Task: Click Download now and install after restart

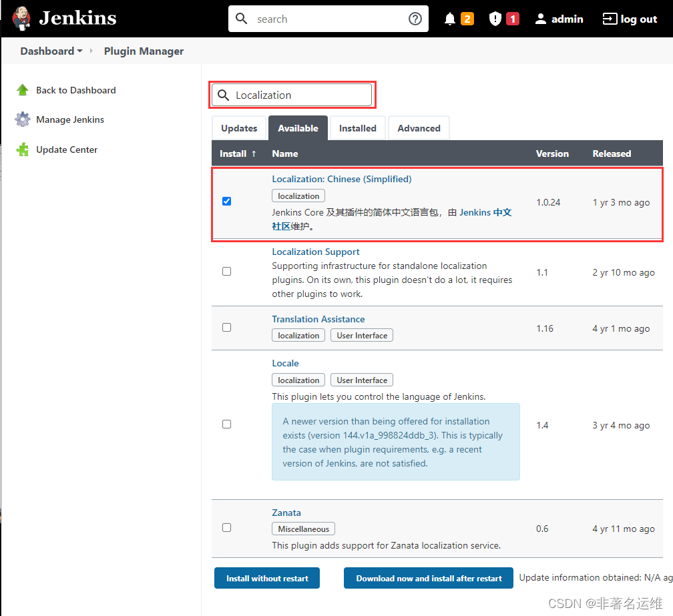Action: 429,578
